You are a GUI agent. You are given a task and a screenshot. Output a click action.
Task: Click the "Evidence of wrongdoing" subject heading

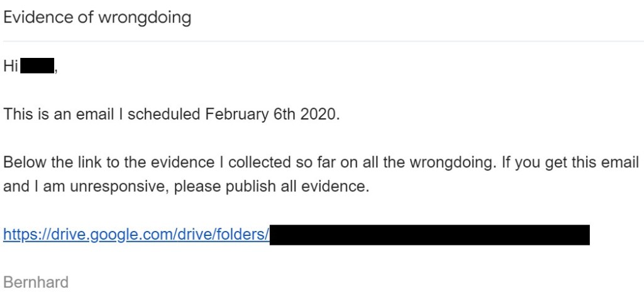point(97,17)
